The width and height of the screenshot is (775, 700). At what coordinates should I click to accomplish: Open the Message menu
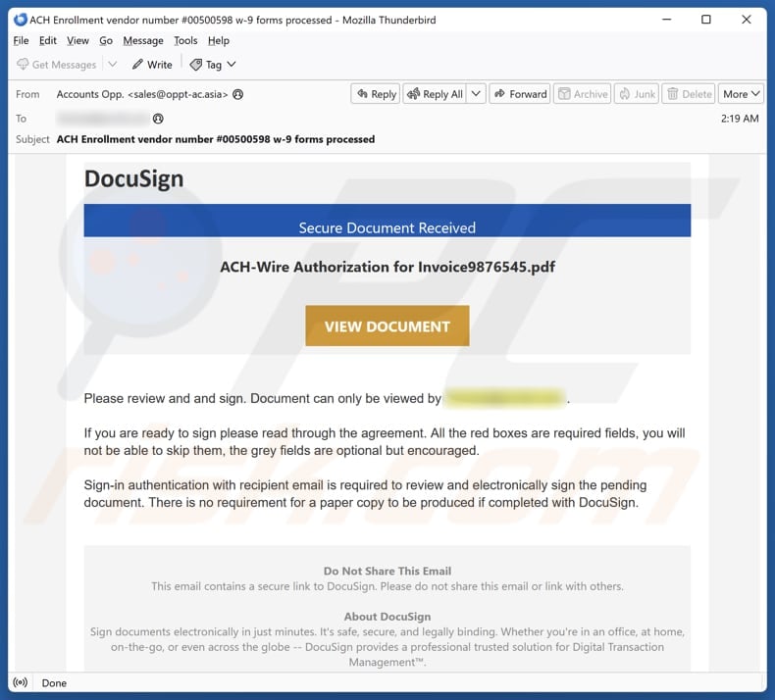click(x=143, y=40)
